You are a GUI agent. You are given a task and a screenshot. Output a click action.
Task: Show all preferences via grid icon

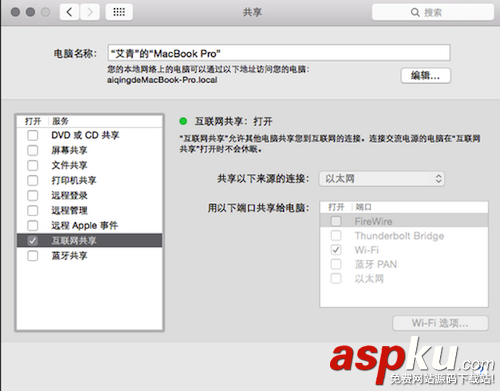pos(119,12)
